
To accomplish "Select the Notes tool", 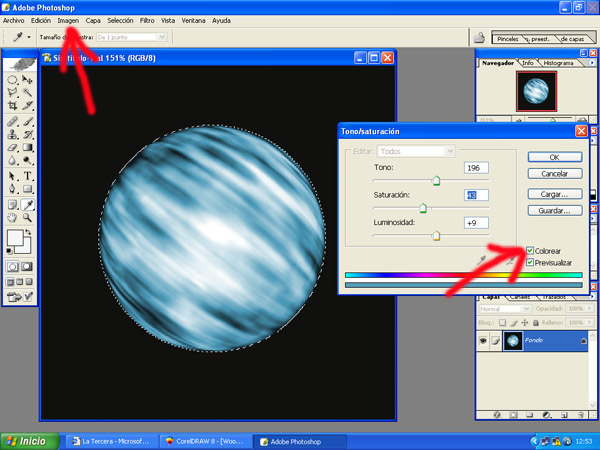I will tap(12, 205).
